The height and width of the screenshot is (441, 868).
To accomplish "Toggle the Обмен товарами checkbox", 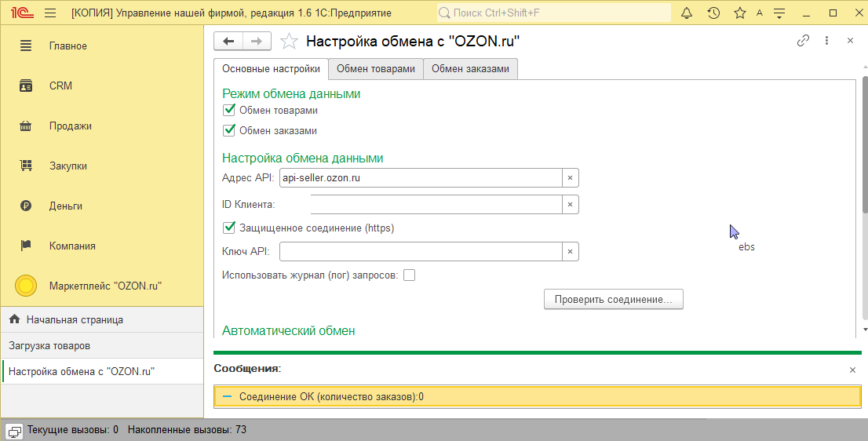I will coord(228,110).
